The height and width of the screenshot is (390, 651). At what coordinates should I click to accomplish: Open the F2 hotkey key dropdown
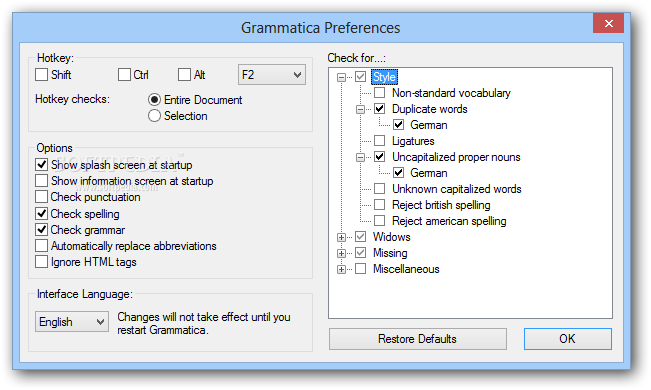click(272, 75)
